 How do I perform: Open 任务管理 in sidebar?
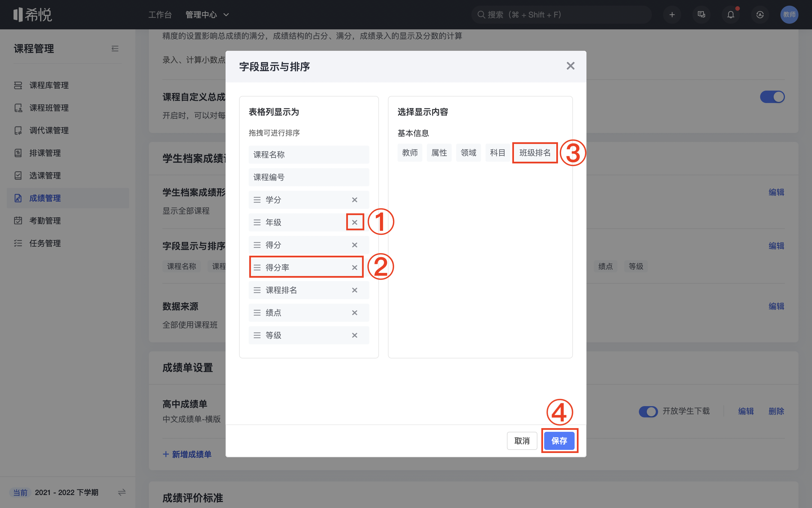coord(68,243)
